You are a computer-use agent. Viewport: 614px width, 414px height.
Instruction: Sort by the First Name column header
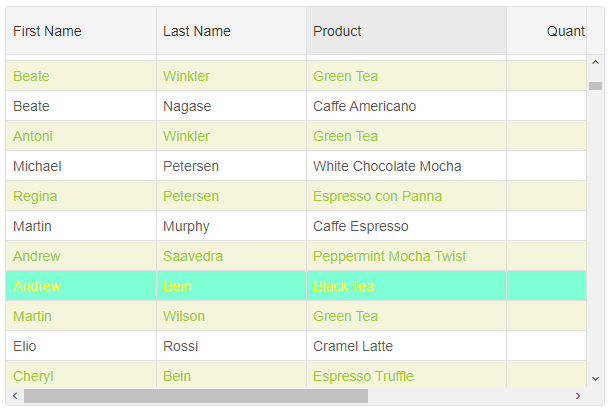coord(80,31)
